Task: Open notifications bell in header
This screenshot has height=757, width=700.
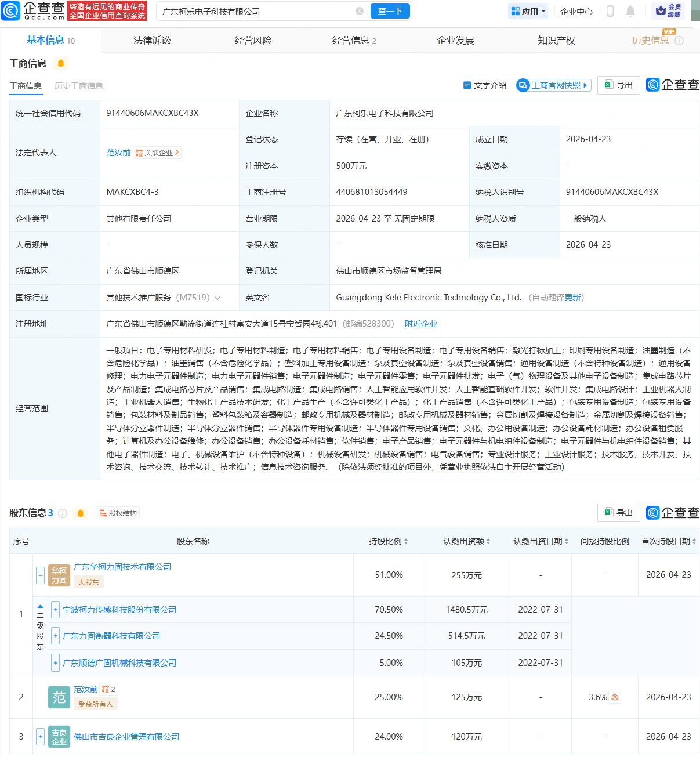Action: click(630, 11)
